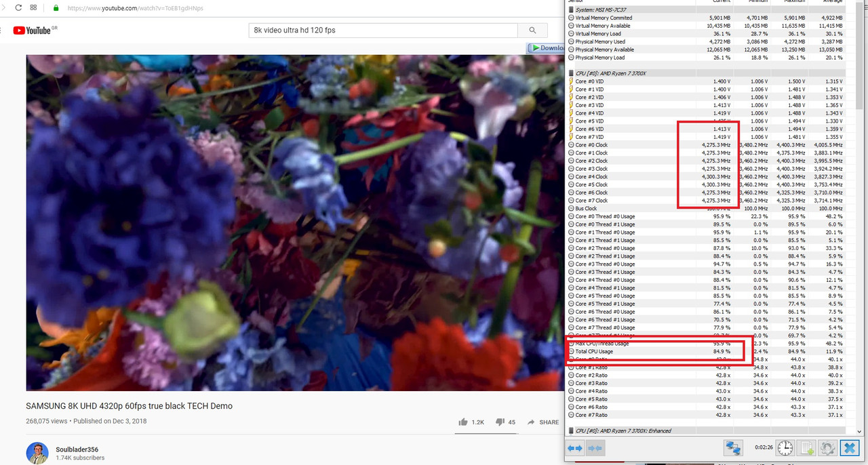Image resolution: width=868 pixels, height=465 pixels.
Task: Select the Physical Memory Used row
Action: [x=706, y=41]
